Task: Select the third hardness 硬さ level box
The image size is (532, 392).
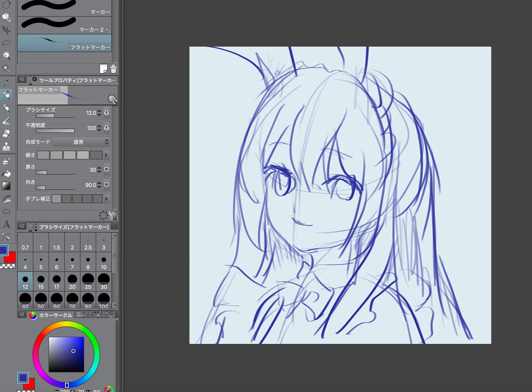Action: [70, 155]
